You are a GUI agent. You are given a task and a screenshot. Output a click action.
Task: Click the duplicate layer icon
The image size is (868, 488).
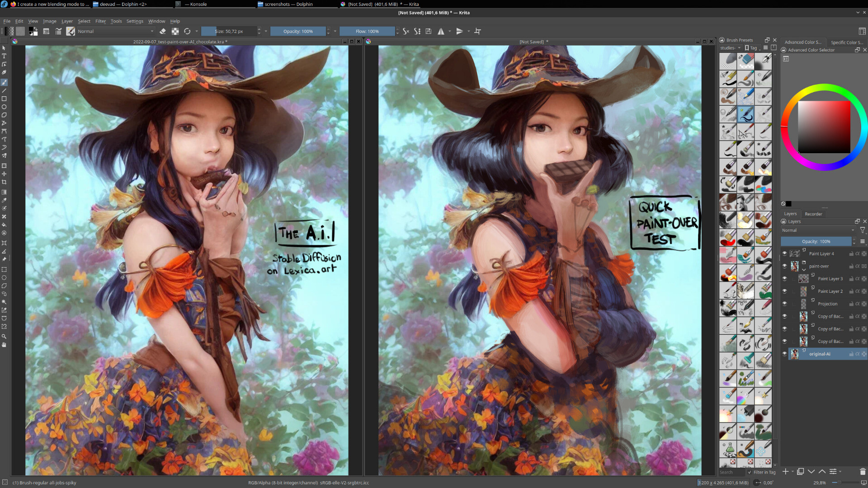tap(800, 471)
